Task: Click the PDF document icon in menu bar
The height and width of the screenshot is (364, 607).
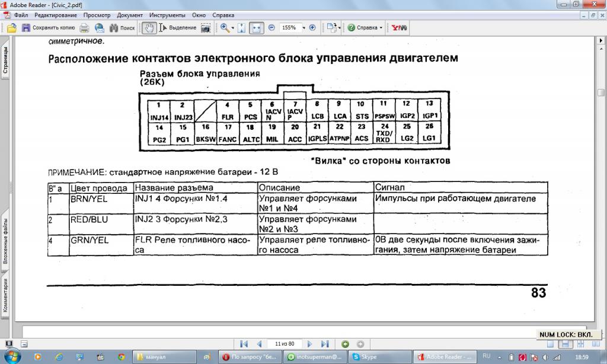Action: click(x=7, y=15)
